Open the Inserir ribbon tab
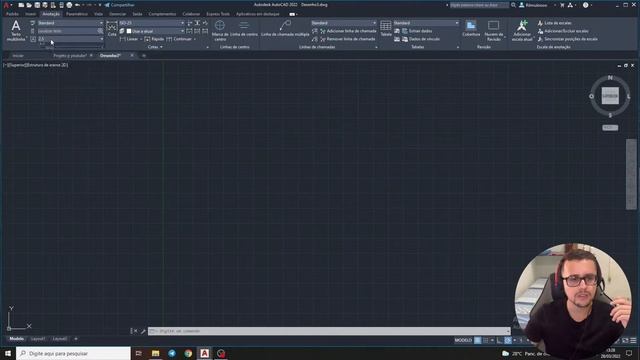The width and height of the screenshot is (640, 360). (x=31, y=14)
